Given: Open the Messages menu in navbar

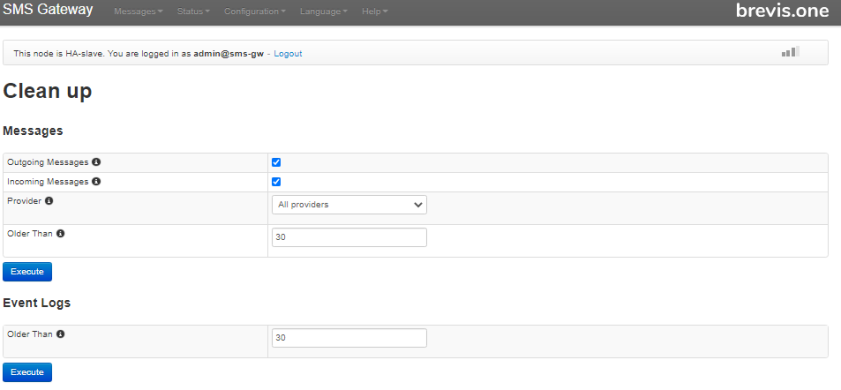Looking at the screenshot, I should coord(138,11).
